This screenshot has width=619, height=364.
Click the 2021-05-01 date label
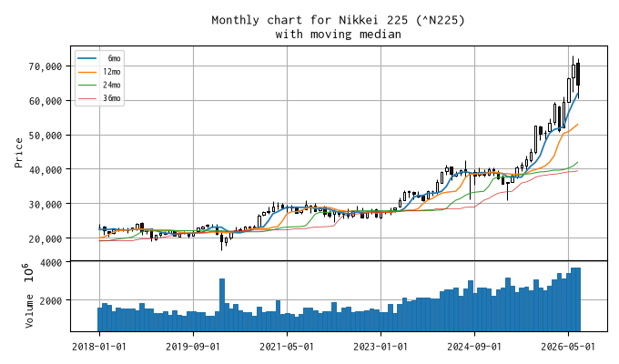[287, 347]
